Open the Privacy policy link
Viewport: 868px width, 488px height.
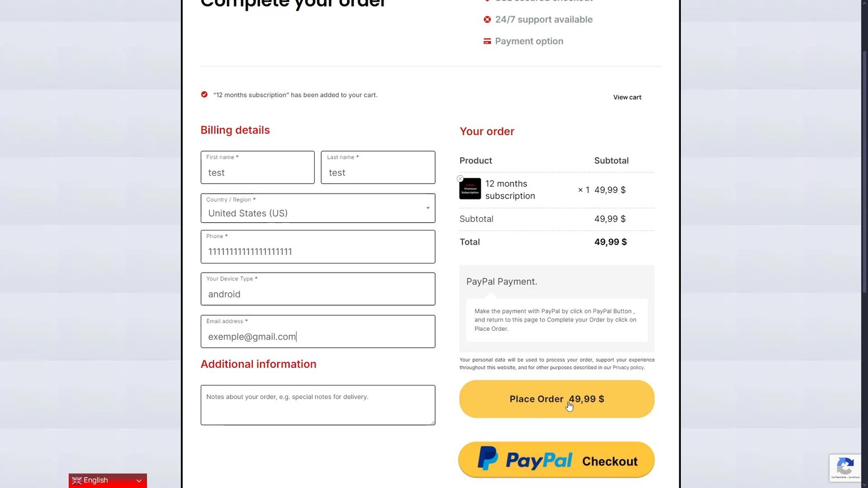click(x=628, y=368)
